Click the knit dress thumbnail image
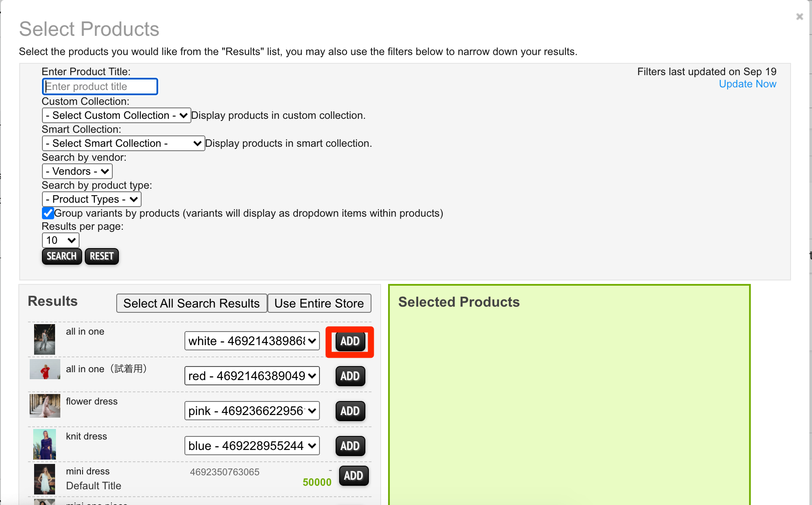Viewport: 812px width, 505px height. coord(45,444)
